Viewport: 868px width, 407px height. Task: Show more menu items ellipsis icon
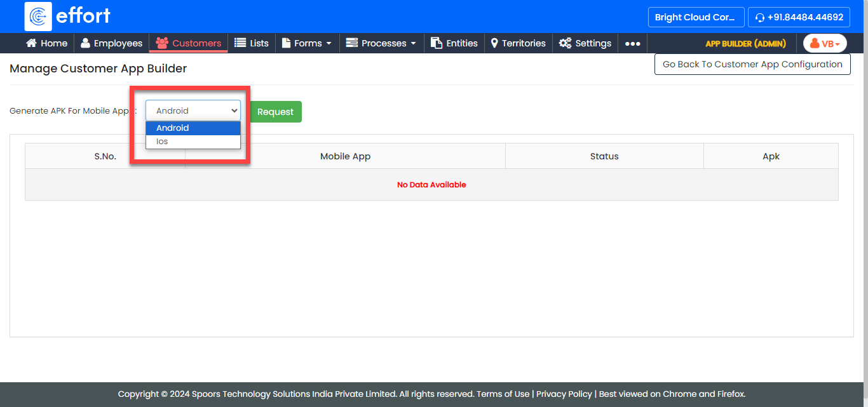point(632,44)
